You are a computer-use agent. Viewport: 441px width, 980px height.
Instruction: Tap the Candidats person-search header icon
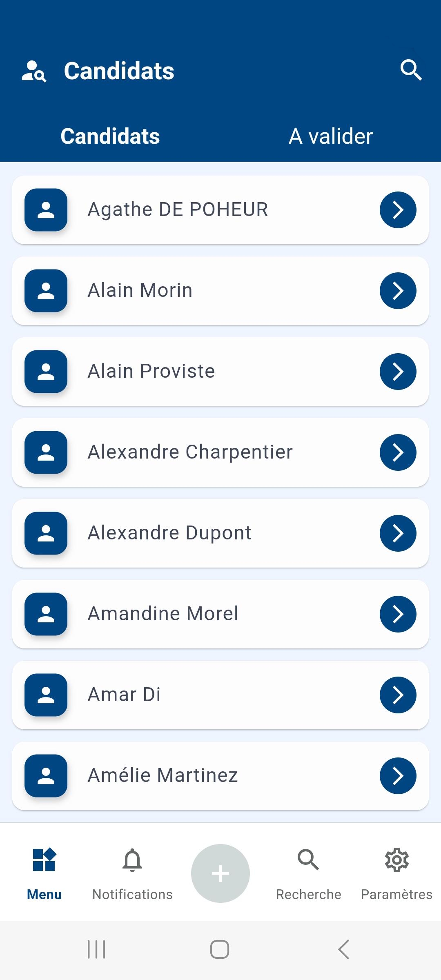[x=34, y=71]
